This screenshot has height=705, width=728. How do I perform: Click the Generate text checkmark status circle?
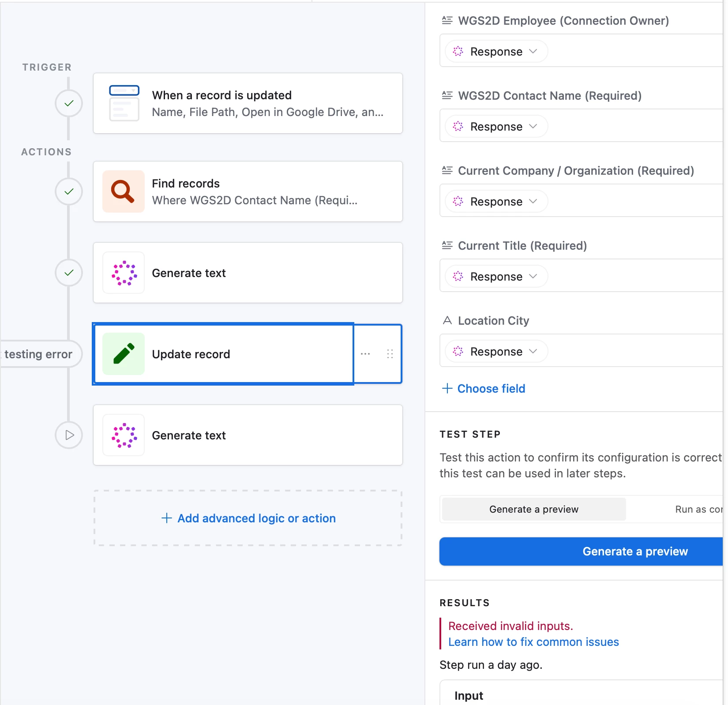tap(69, 273)
